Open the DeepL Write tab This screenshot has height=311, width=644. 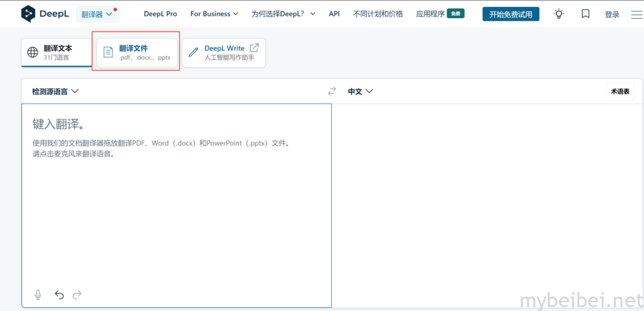pyautogui.click(x=223, y=52)
